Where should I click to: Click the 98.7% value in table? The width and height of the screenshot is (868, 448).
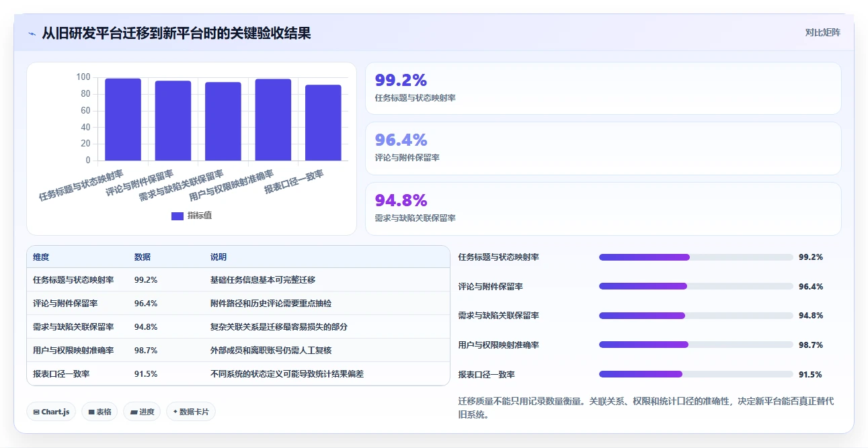click(146, 350)
